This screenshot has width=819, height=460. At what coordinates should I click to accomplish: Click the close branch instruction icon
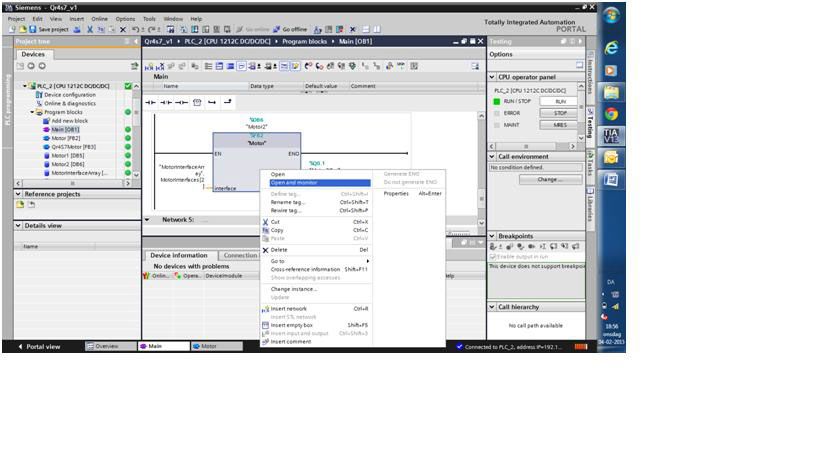pos(228,102)
